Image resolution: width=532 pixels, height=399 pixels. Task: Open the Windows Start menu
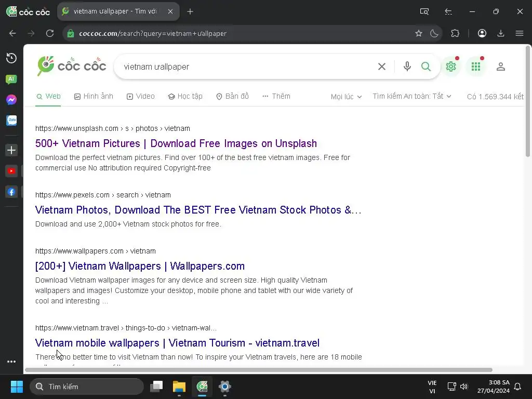[17, 387]
